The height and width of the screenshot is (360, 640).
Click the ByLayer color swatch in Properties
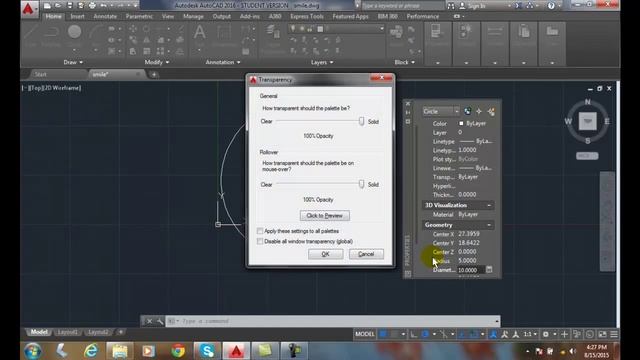[x=461, y=123]
